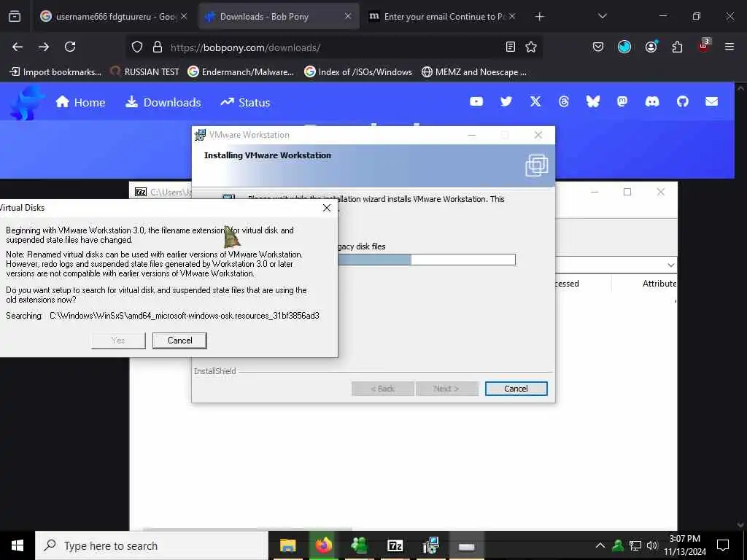Open the Threads social icon
The image size is (747, 560).
[x=564, y=101]
